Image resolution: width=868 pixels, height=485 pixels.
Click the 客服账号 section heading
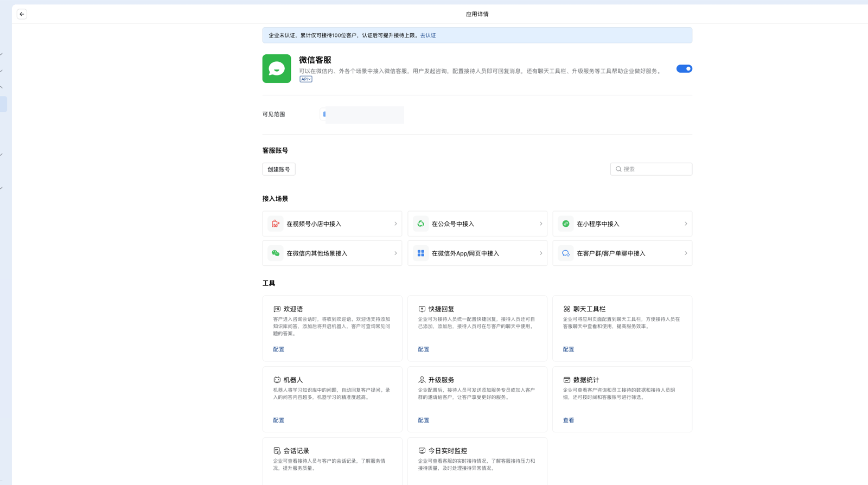coord(276,151)
